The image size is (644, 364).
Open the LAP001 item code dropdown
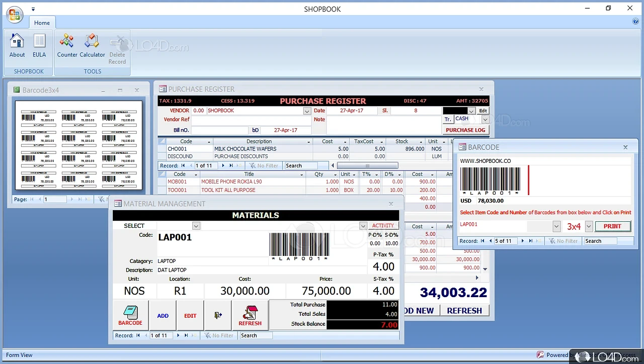coord(556,226)
